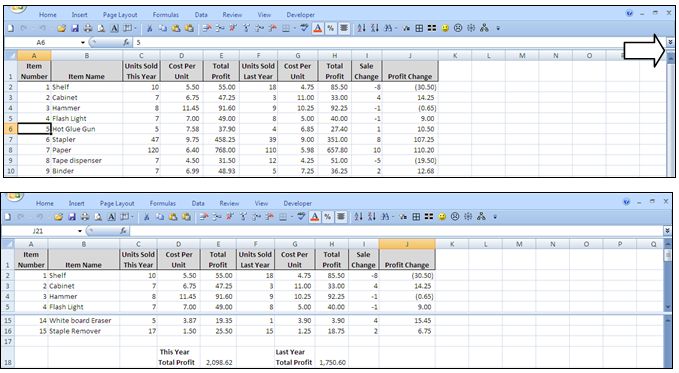Image resolution: width=679 pixels, height=373 pixels.
Task: Select the 'Tape dispenser' cell
Action: pyautogui.click(x=87, y=160)
